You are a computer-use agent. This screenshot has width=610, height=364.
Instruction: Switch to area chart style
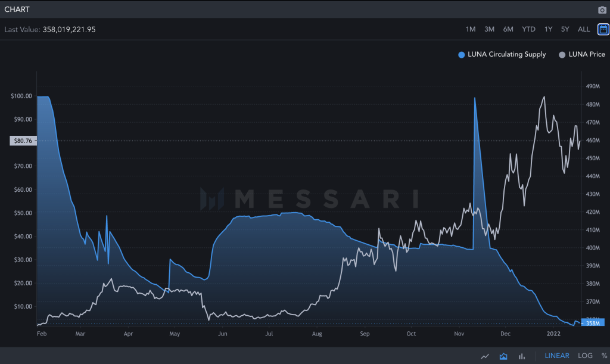(503, 356)
